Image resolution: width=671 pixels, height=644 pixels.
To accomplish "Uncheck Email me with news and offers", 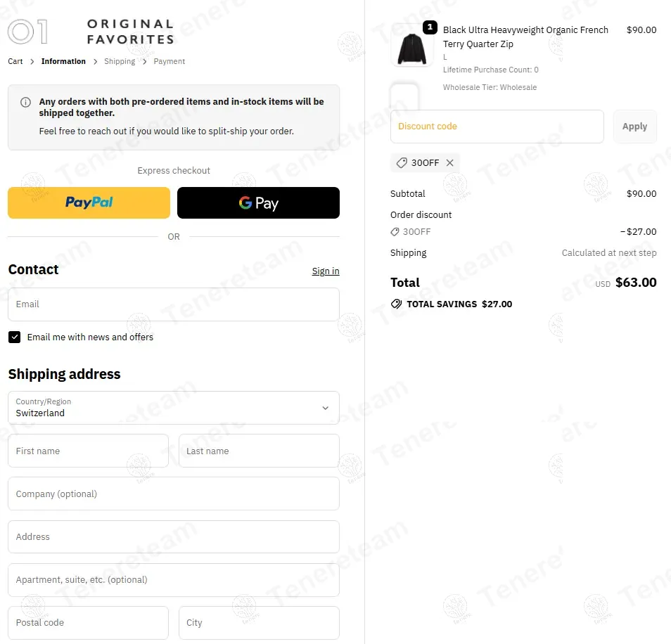I will (x=15, y=337).
